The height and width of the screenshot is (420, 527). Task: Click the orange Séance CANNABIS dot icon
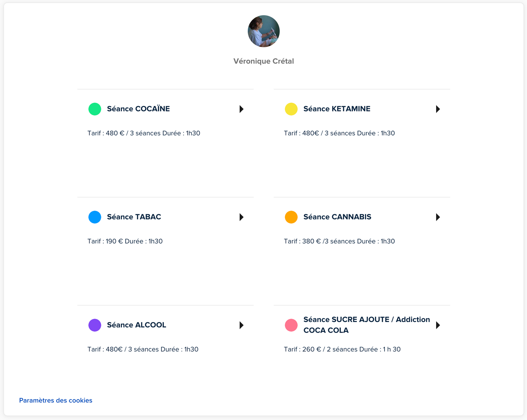pyautogui.click(x=291, y=217)
